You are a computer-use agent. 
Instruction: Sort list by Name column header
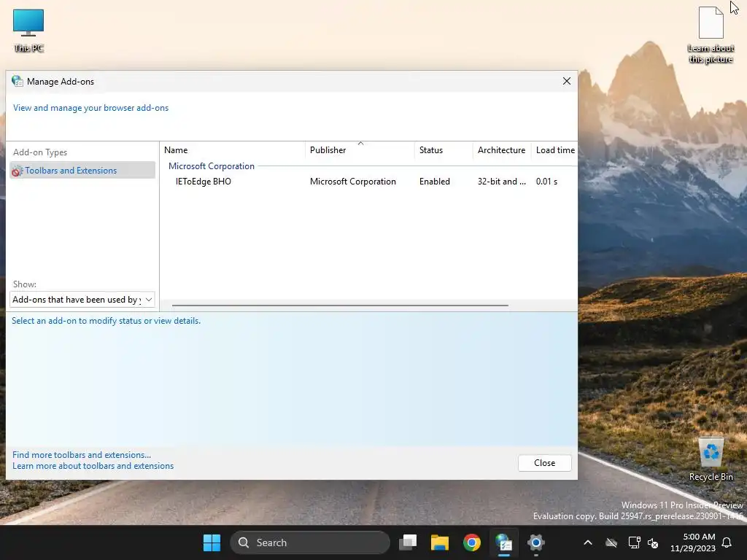point(233,150)
